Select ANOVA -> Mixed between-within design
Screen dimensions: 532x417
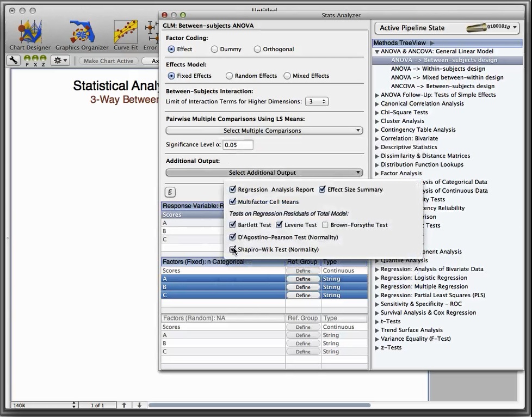447,77
